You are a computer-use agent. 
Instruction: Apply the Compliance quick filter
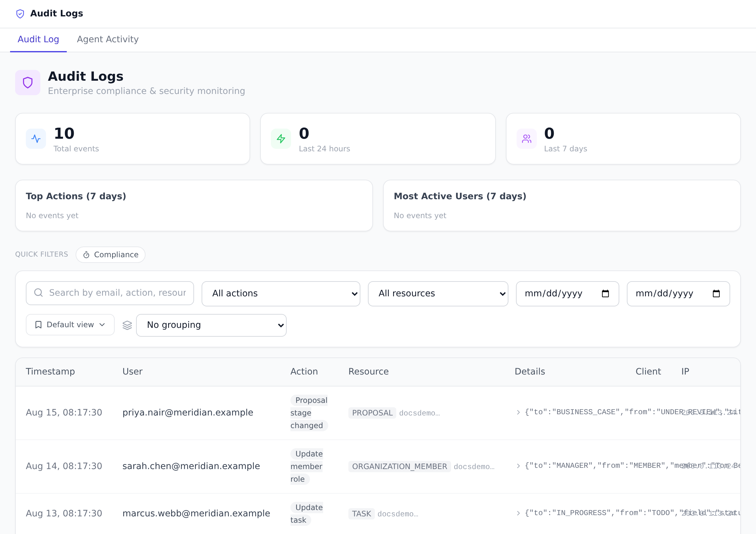tap(110, 255)
